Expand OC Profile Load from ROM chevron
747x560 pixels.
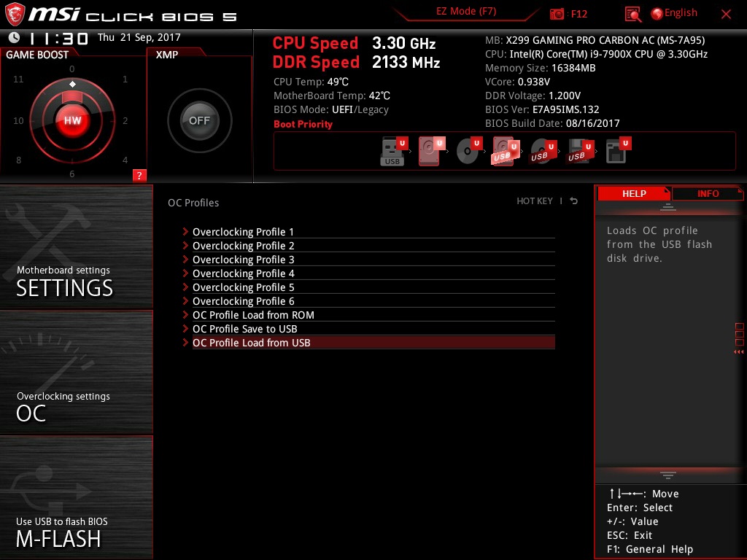pyautogui.click(x=185, y=314)
